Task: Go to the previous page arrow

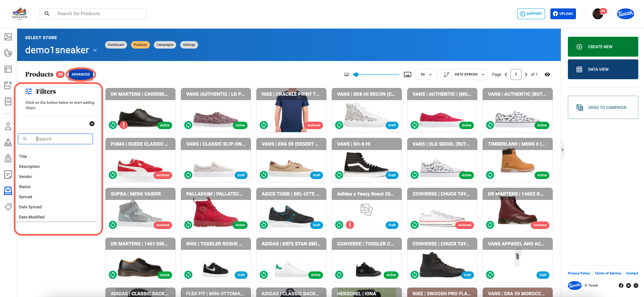Action: pos(506,75)
